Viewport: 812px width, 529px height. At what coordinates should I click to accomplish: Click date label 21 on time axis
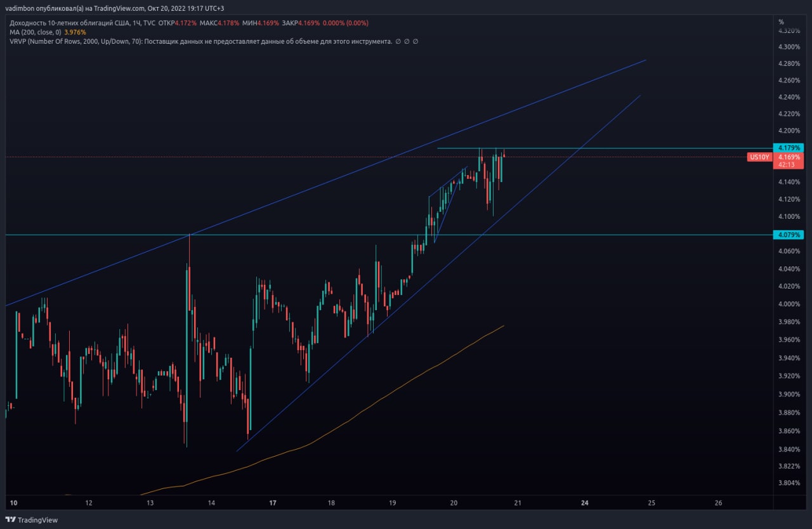click(x=517, y=503)
